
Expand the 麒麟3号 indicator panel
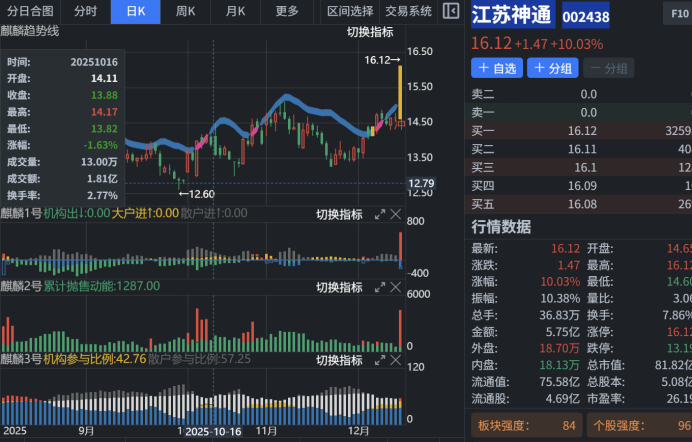(380, 358)
